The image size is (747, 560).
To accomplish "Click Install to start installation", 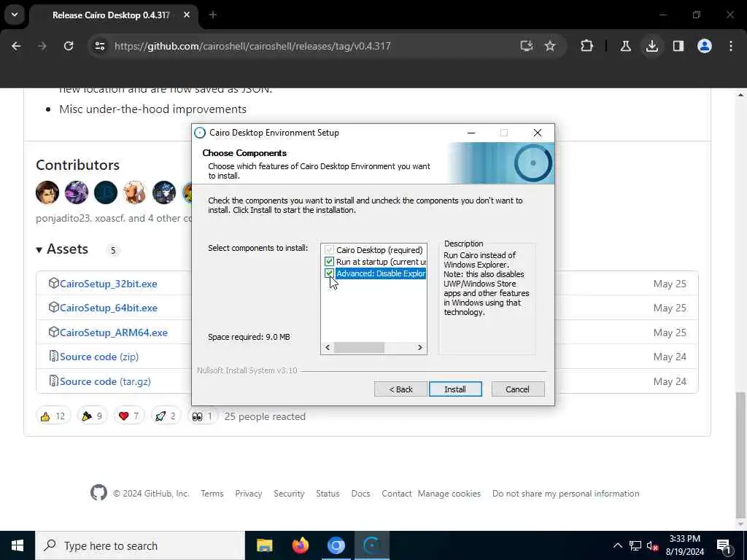I will [x=455, y=389].
